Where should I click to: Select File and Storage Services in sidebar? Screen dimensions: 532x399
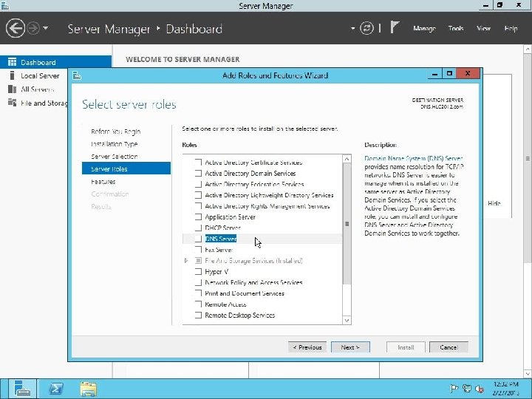click(x=44, y=103)
